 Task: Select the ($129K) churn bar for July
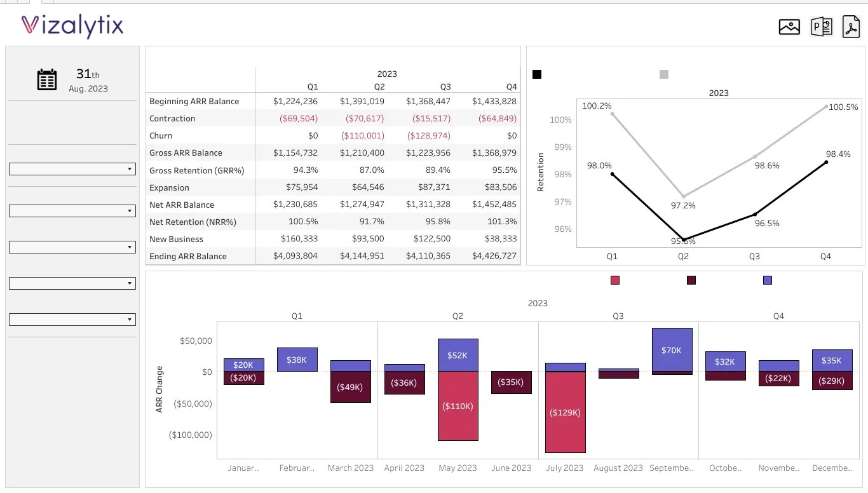(566, 412)
